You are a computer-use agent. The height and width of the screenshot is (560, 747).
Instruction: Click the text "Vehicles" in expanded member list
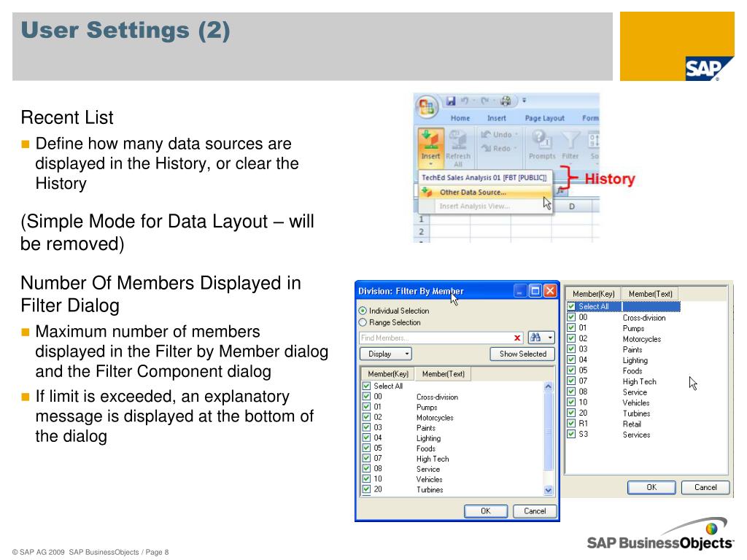(636, 402)
